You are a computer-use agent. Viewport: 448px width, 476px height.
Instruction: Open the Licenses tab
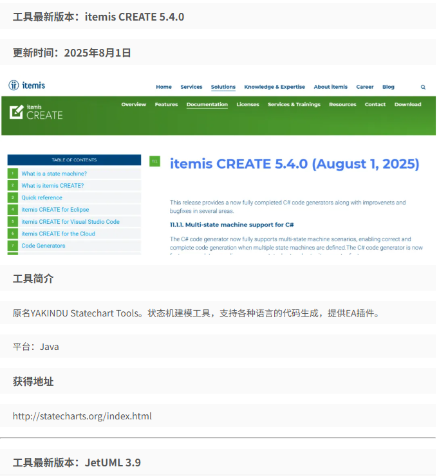point(248,104)
